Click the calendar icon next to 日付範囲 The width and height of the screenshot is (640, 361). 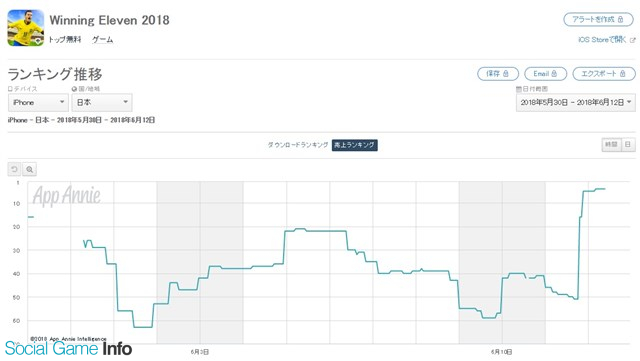518,89
